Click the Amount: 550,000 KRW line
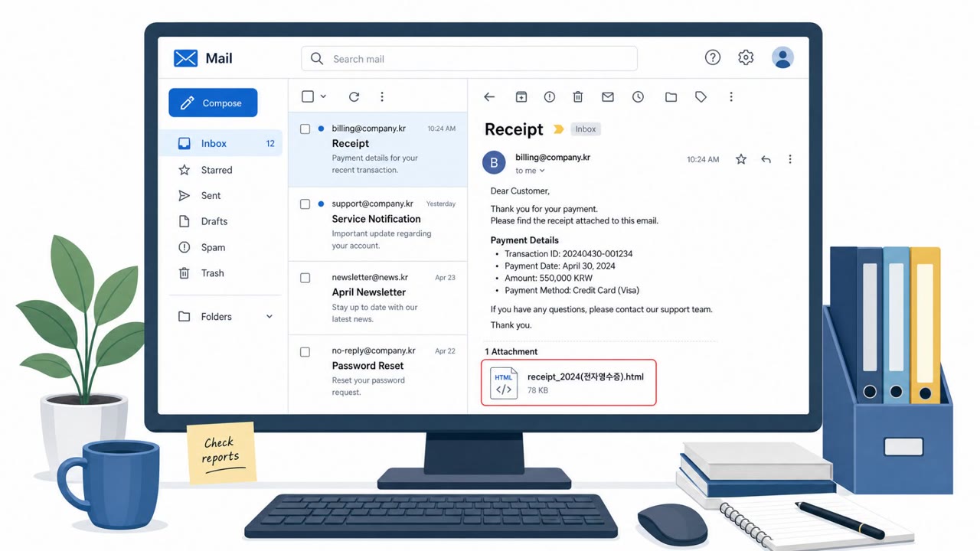980x551 pixels. click(x=548, y=278)
